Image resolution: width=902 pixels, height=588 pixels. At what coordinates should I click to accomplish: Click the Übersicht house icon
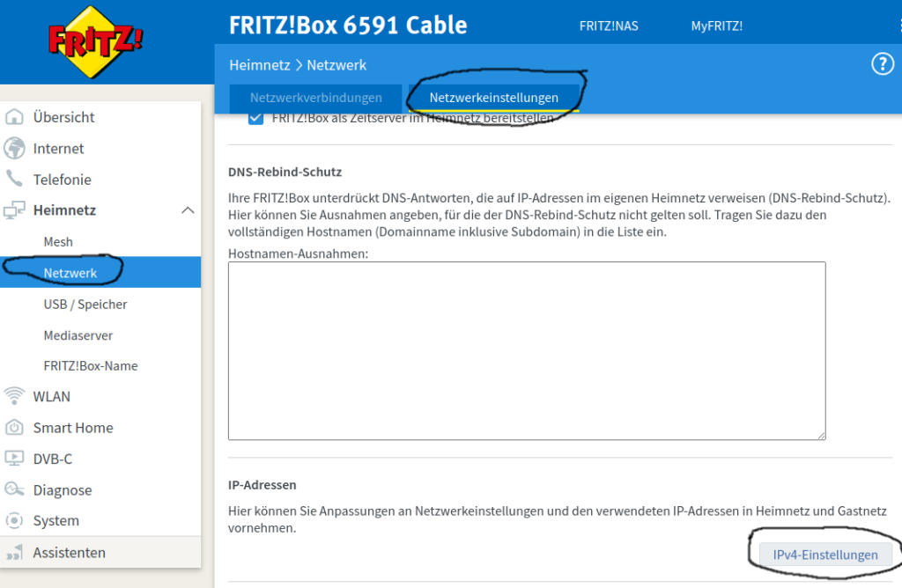coord(14,117)
